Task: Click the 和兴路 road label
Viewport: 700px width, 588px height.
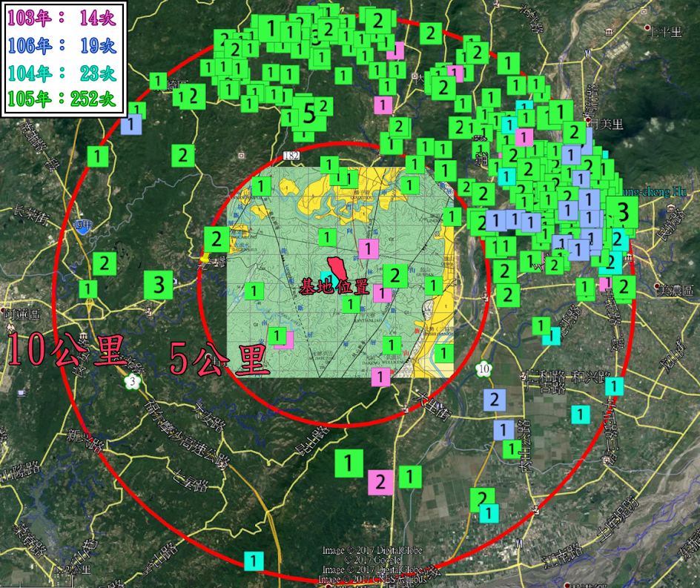Action: pos(590,377)
